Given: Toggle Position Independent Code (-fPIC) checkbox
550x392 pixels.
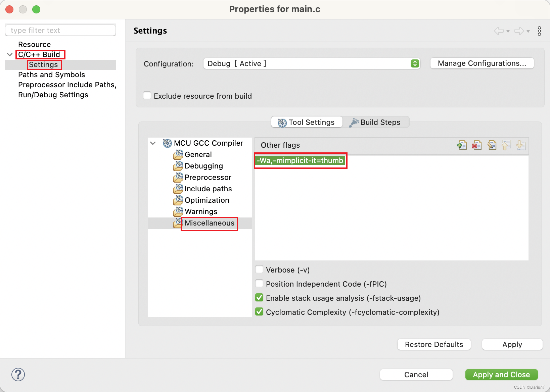Looking at the screenshot, I should click(259, 284).
